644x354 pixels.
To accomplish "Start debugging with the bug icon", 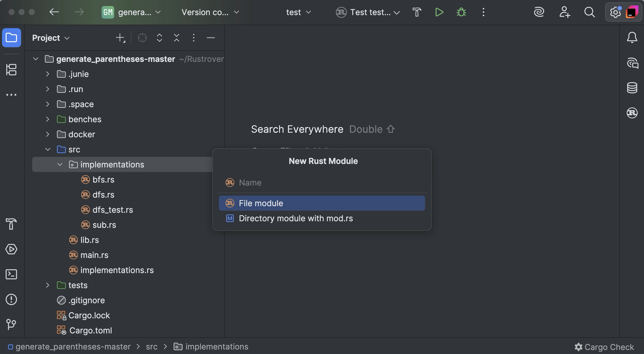I will [461, 12].
